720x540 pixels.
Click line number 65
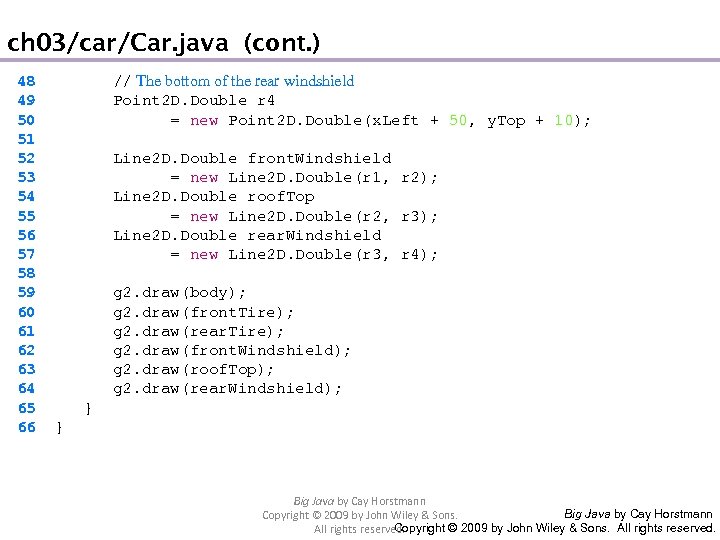click(x=26, y=408)
